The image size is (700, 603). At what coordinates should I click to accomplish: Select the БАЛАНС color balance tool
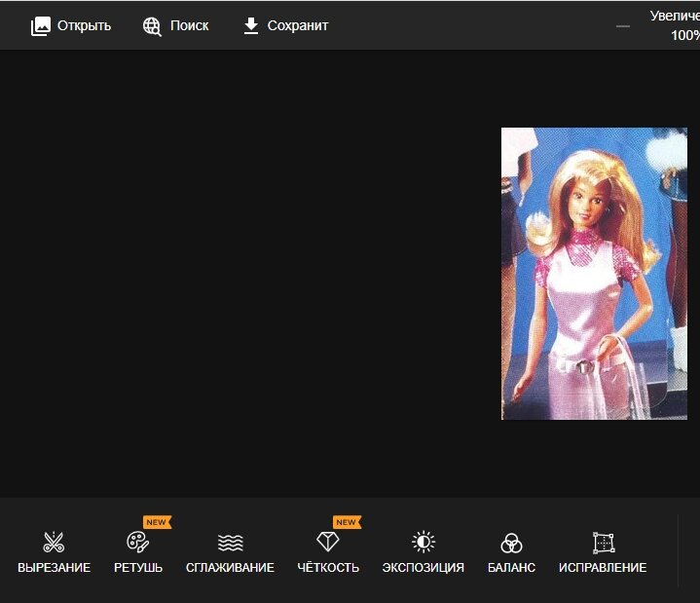click(x=511, y=552)
